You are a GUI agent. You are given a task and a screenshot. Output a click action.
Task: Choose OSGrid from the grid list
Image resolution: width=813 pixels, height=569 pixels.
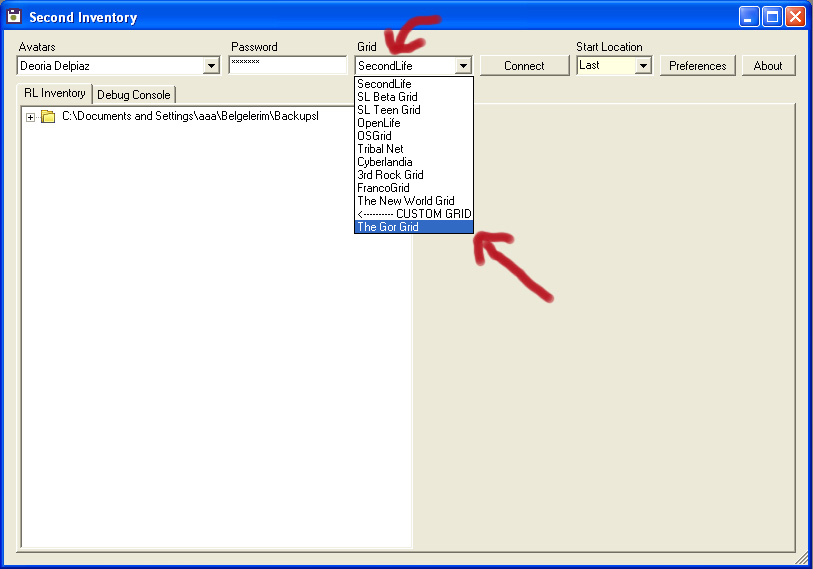pos(414,136)
